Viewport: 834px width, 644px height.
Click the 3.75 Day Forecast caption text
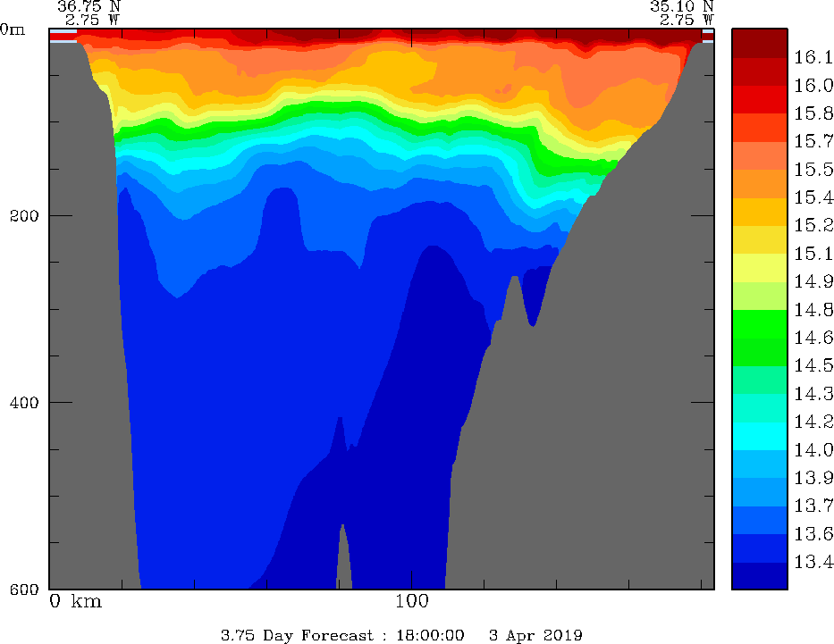tap(298, 635)
